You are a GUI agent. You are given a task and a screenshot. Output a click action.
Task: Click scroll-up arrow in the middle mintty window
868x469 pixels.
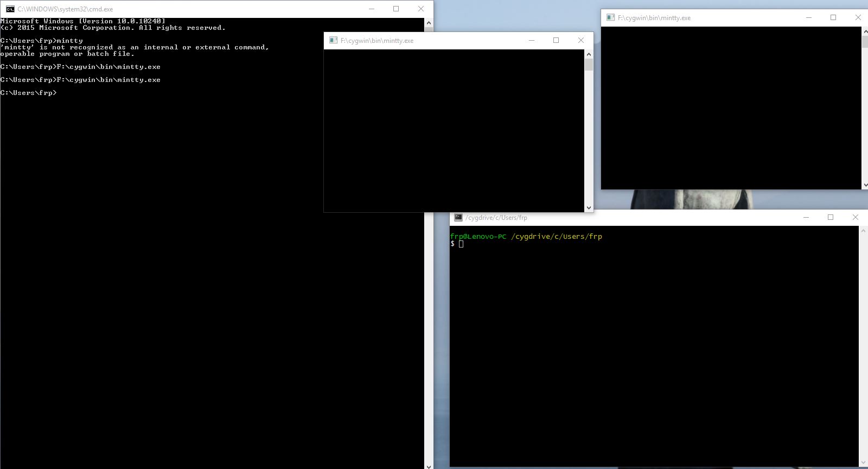[589, 54]
